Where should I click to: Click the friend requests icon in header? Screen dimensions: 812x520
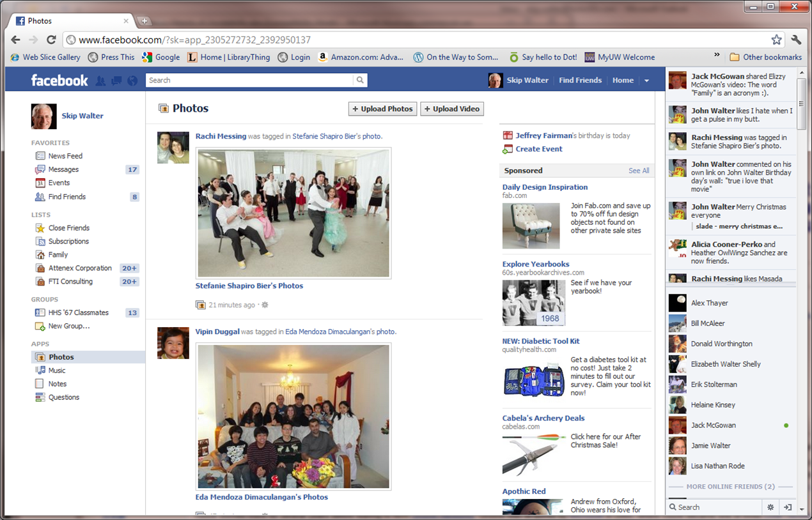[100, 80]
